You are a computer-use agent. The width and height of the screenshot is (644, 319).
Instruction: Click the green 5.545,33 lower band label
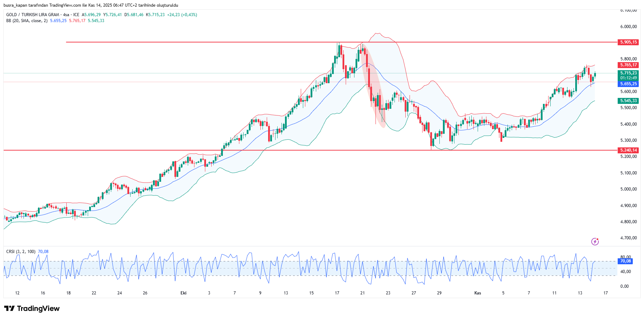[x=628, y=101]
